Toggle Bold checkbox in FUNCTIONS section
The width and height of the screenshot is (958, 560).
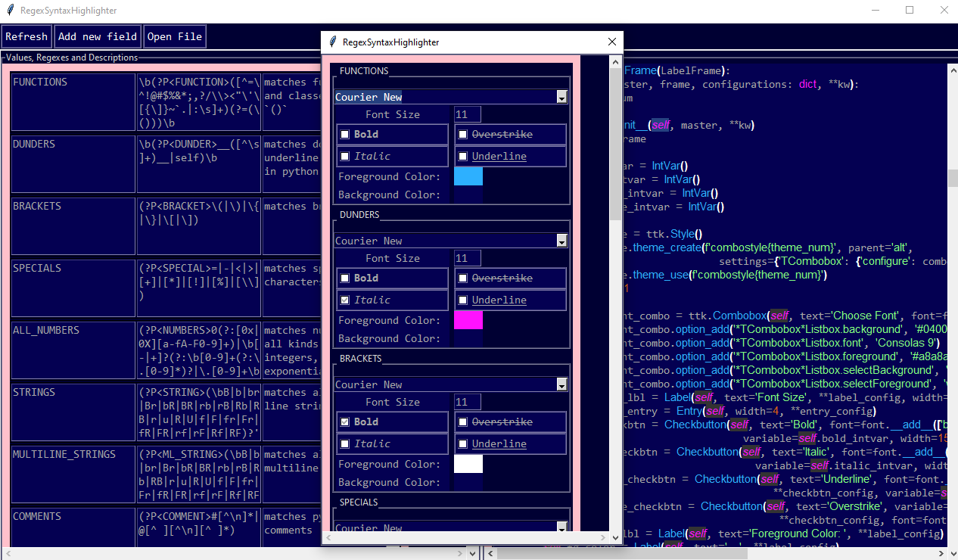(345, 135)
